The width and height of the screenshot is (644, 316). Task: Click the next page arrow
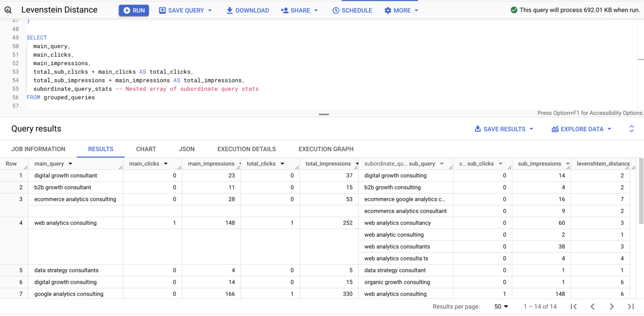click(x=612, y=306)
